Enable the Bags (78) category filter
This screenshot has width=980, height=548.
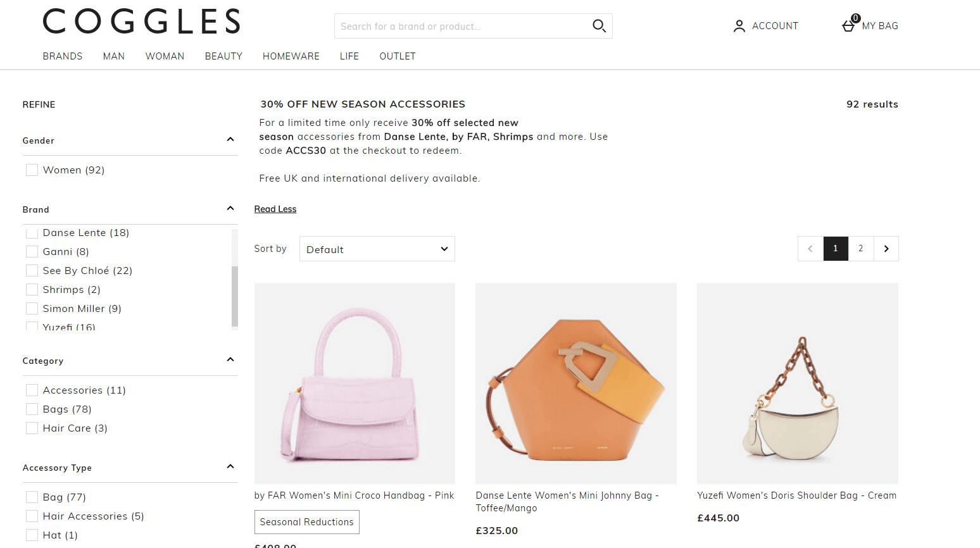32,409
